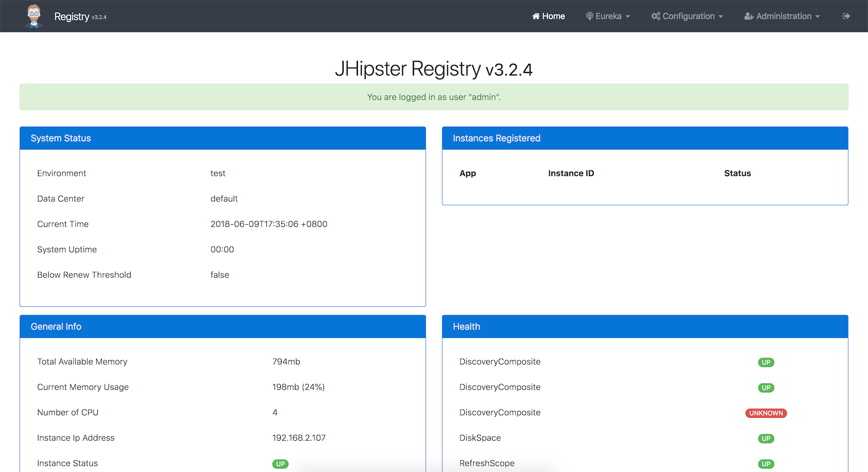Viewport: 868px width, 472px height.
Task: Click the Environment label
Action: click(x=61, y=173)
